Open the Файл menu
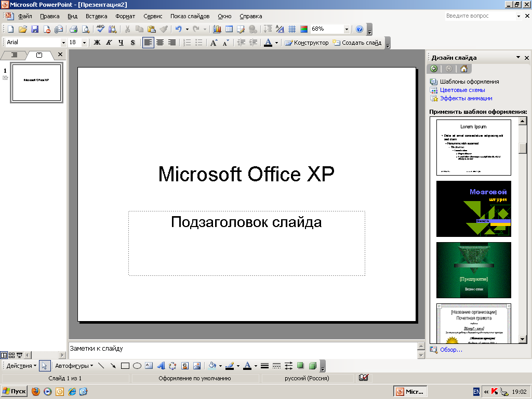The height and width of the screenshot is (399, 532). [x=25, y=16]
